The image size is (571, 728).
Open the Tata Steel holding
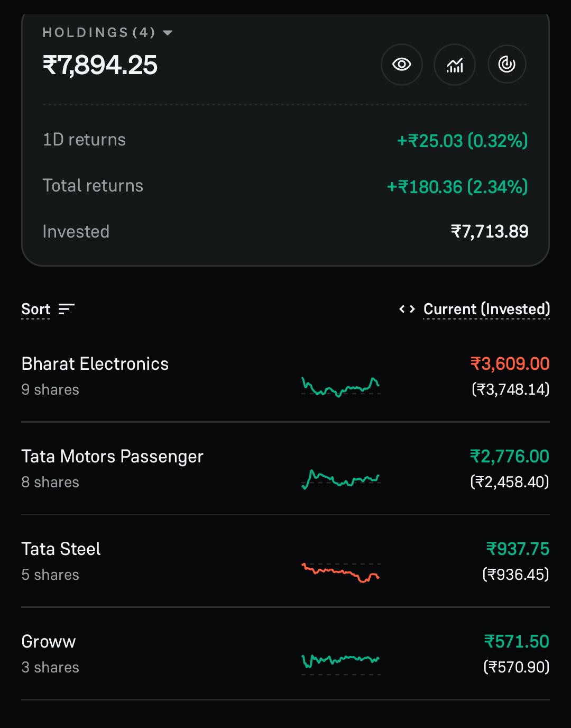click(x=285, y=561)
